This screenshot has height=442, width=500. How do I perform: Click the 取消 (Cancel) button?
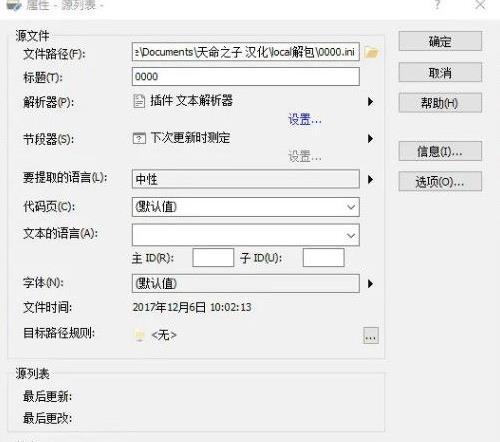tap(440, 72)
